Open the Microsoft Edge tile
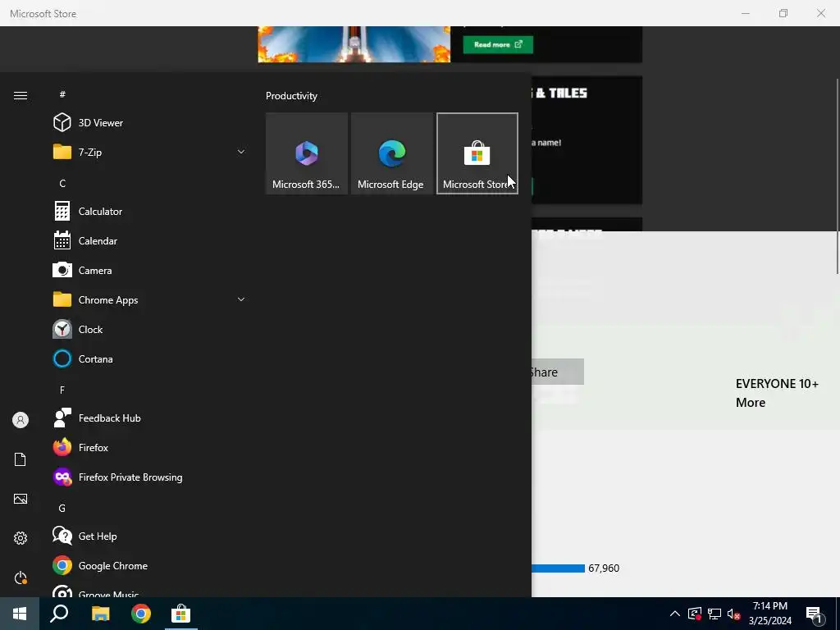 click(391, 153)
